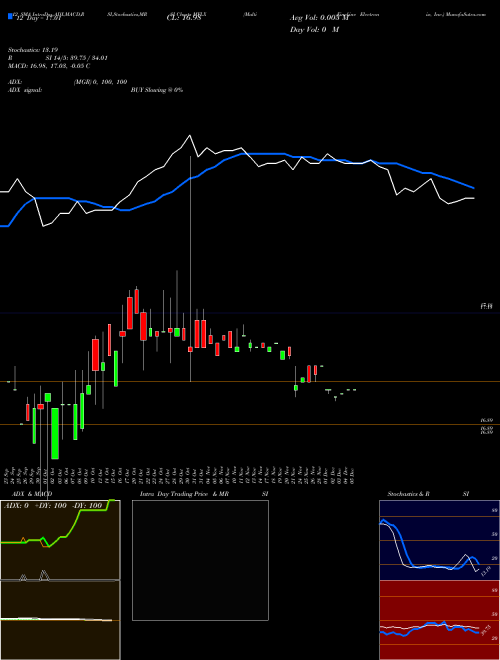Click the tall white wick candle on 31 Oct
Image resolution: width=500 pixels, height=660 pixels.
pos(190,269)
